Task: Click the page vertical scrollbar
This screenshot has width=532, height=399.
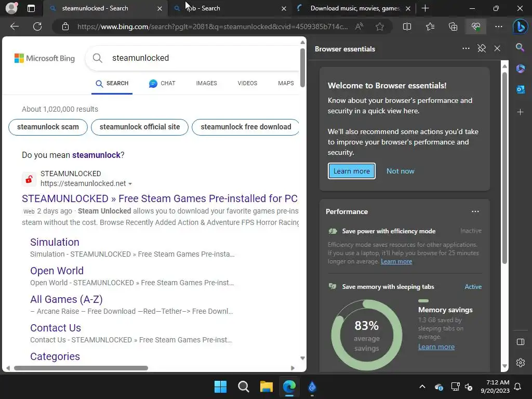Action: click(302, 68)
